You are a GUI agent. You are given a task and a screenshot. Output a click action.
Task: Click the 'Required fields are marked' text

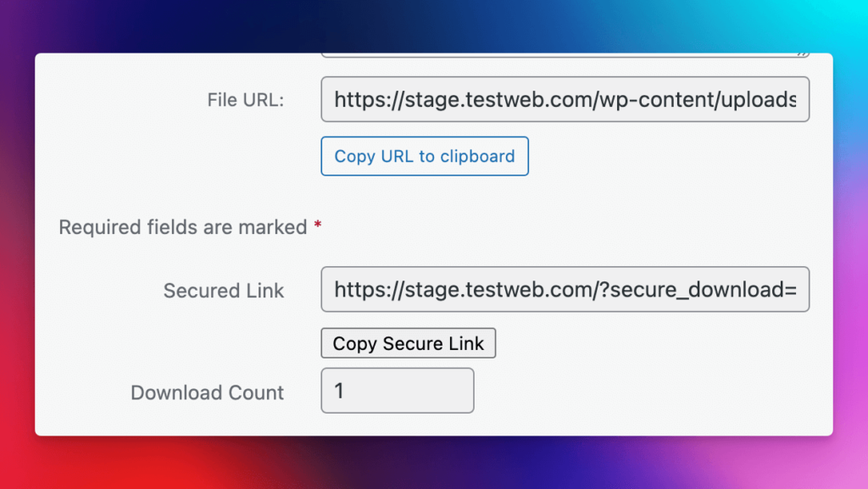tap(183, 227)
